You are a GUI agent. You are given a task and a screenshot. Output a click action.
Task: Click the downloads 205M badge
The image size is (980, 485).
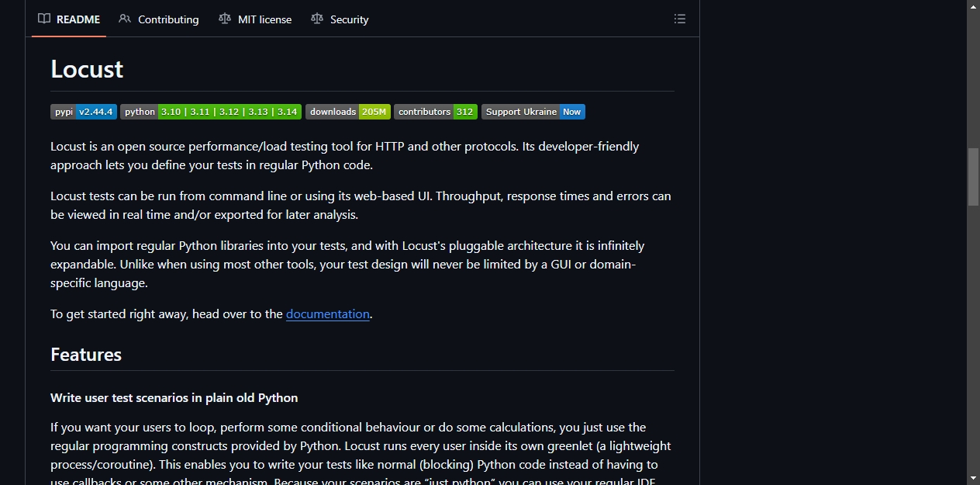(348, 112)
